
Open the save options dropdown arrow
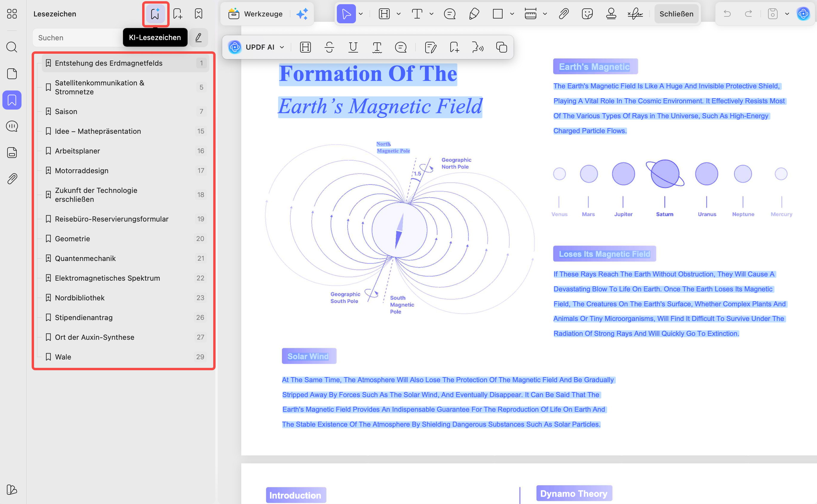point(787,14)
